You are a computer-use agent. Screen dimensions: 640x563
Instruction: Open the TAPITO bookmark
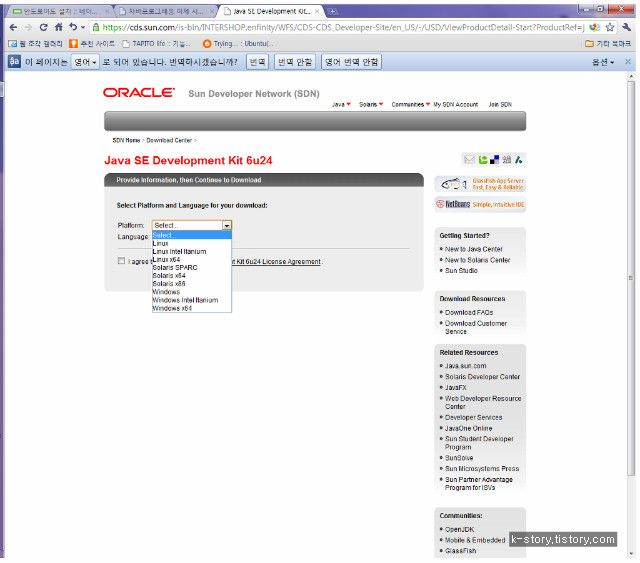point(157,43)
